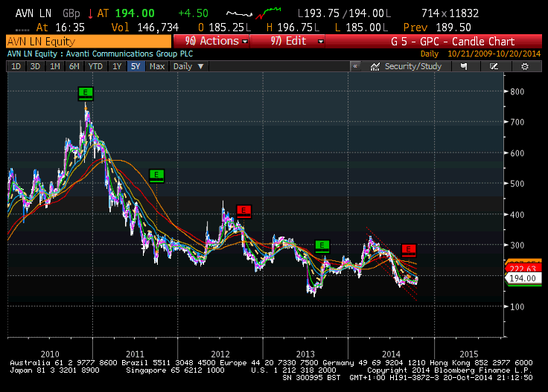The height and width of the screenshot is (392, 548).
Task: Click the 2012 year label on time axis
Action: (220, 354)
